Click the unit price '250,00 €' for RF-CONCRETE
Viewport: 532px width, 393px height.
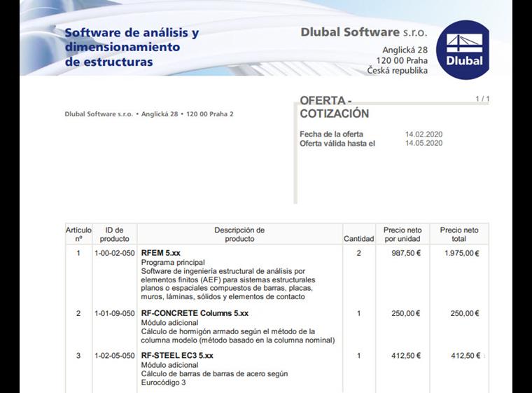[406, 314]
